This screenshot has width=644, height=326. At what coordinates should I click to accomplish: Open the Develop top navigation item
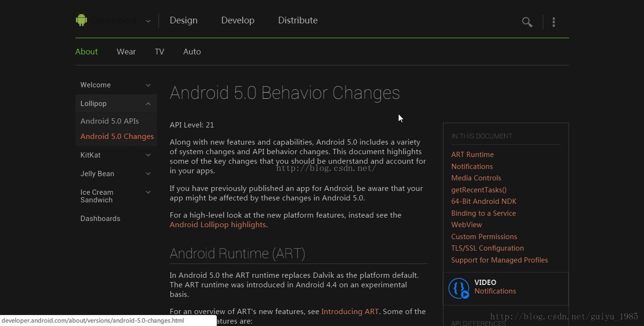click(x=238, y=21)
